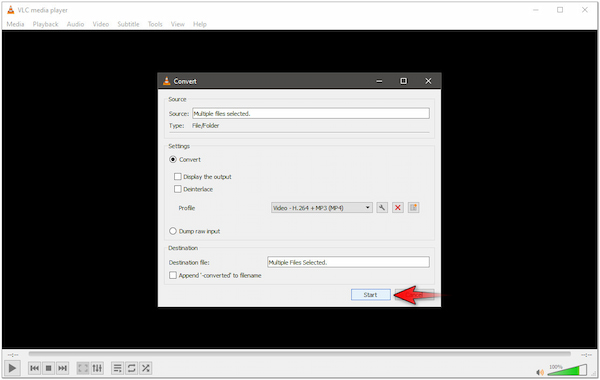Open the Help menu
Screen dimensions: 600x380
coord(200,24)
